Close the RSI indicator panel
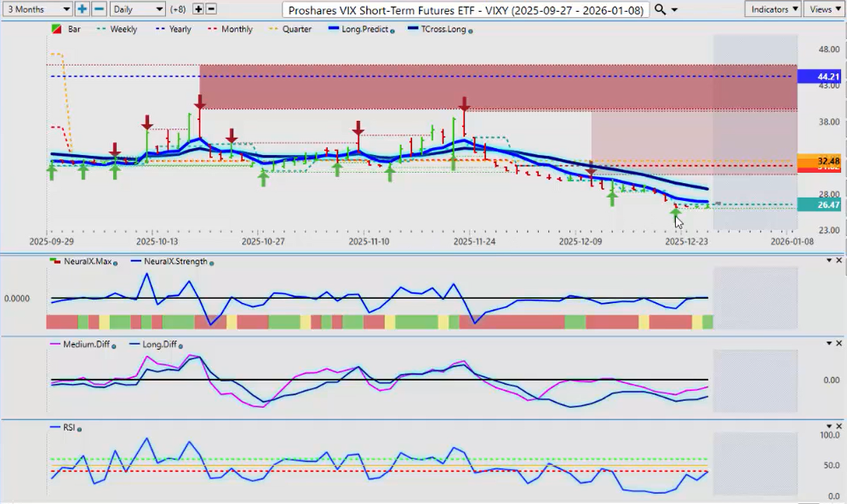847x504 pixels. point(840,427)
